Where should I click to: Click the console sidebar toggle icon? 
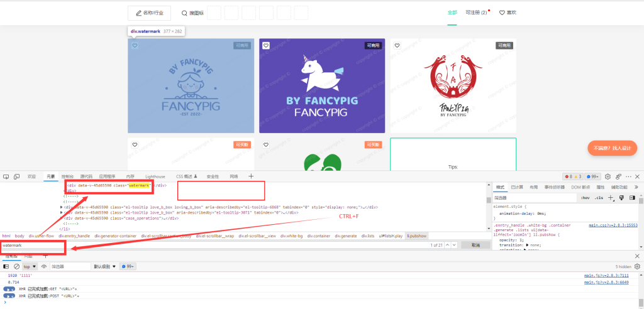pos(6,266)
